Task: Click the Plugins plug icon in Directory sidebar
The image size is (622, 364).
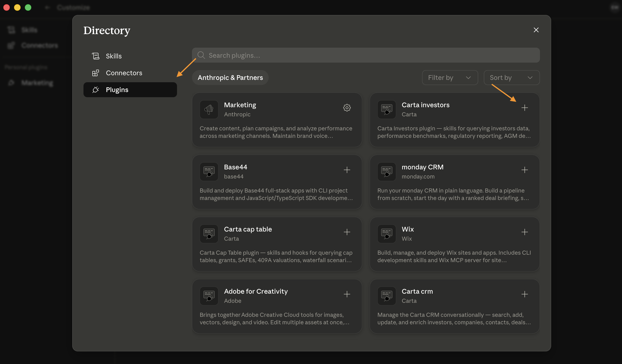Action: pyautogui.click(x=95, y=89)
